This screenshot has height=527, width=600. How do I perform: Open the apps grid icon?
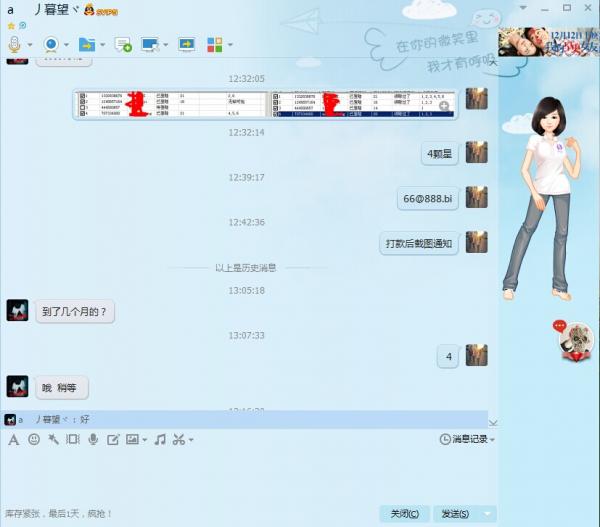tap(215, 44)
